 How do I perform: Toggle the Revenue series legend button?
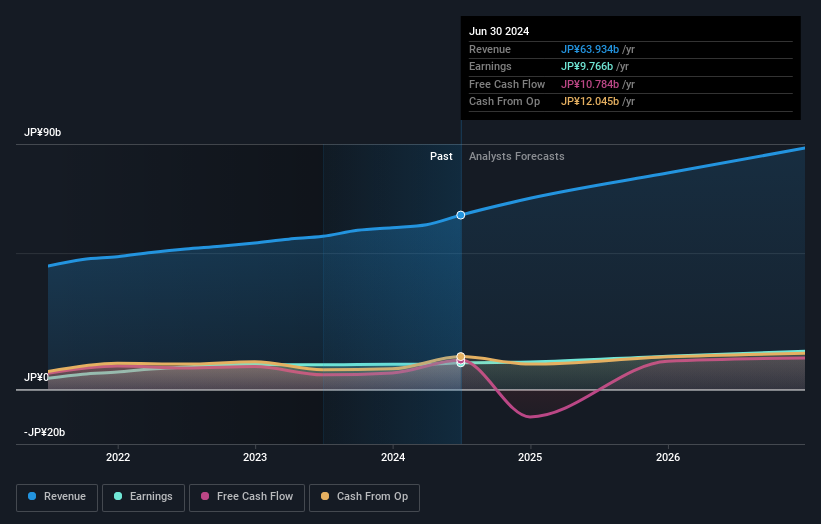click(x=57, y=497)
